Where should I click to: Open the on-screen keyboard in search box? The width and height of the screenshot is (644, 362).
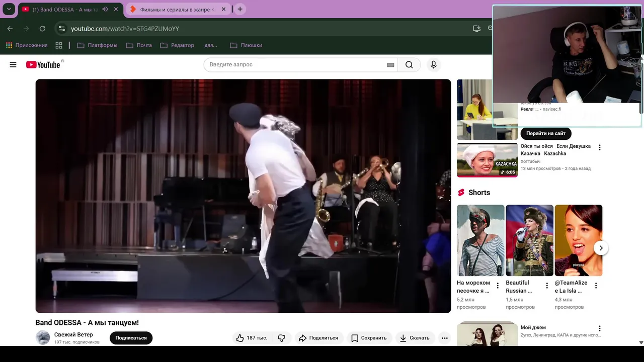[390, 65]
